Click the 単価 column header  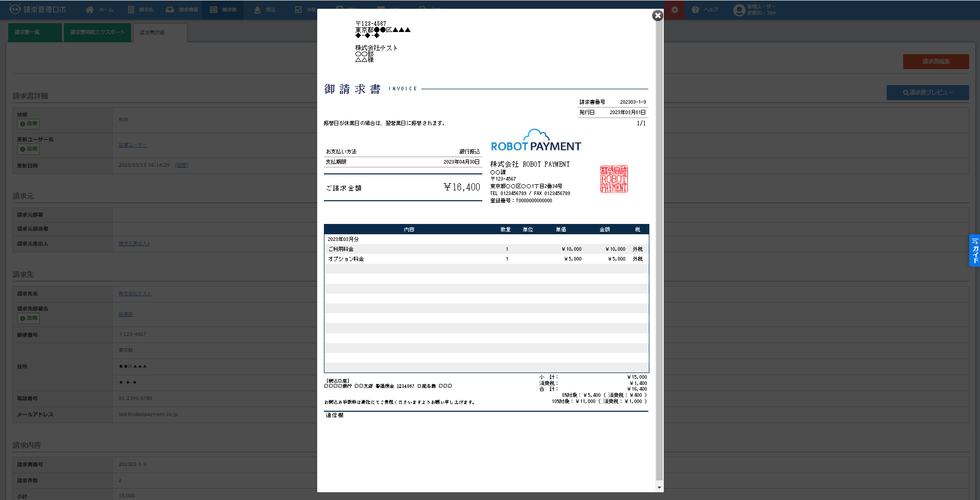coord(561,230)
